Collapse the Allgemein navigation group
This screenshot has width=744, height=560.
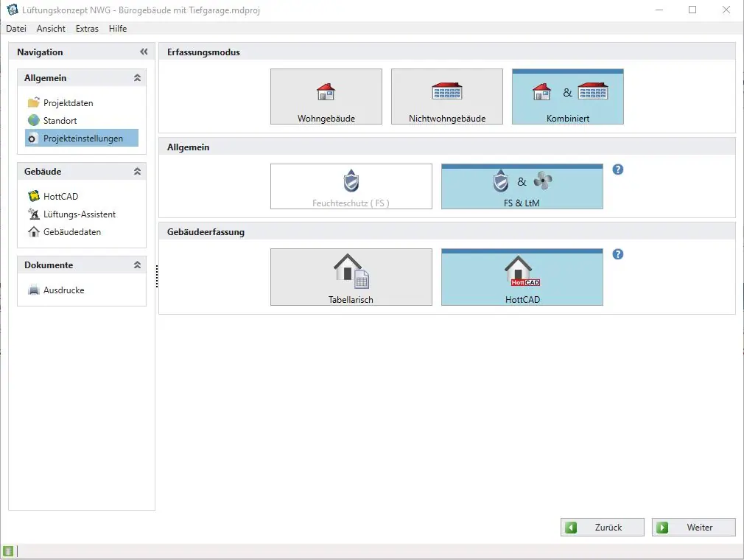(137, 78)
